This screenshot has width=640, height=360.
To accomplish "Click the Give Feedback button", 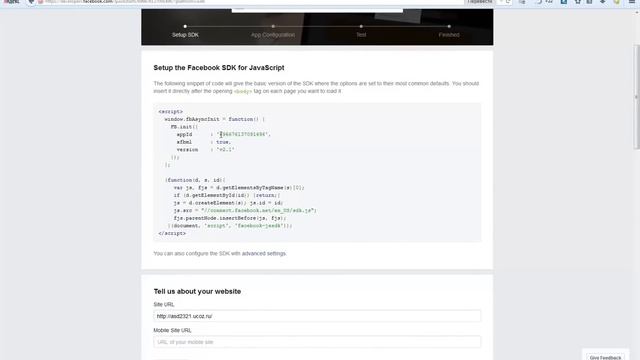I will tap(605, 357).
